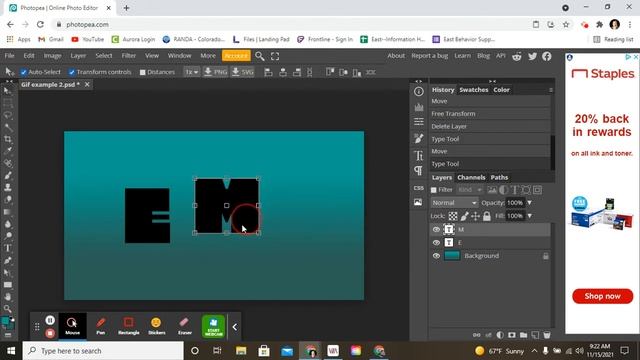Open the Layer menu
Screen dimensions: 640x360
78,56
